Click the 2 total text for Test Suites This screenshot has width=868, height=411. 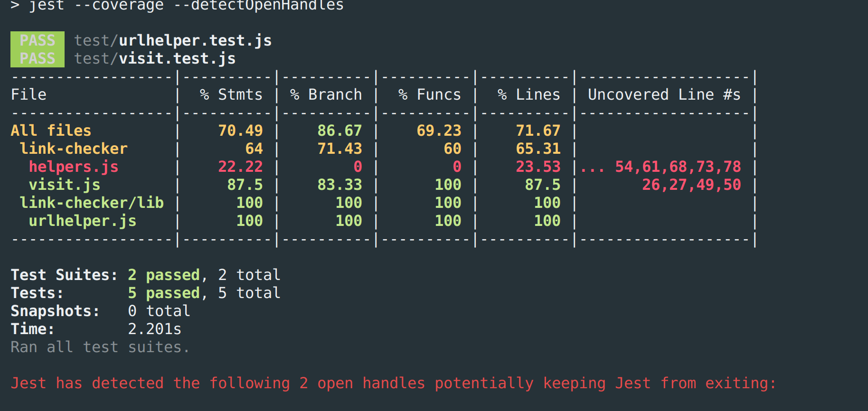tap(249, 275)
